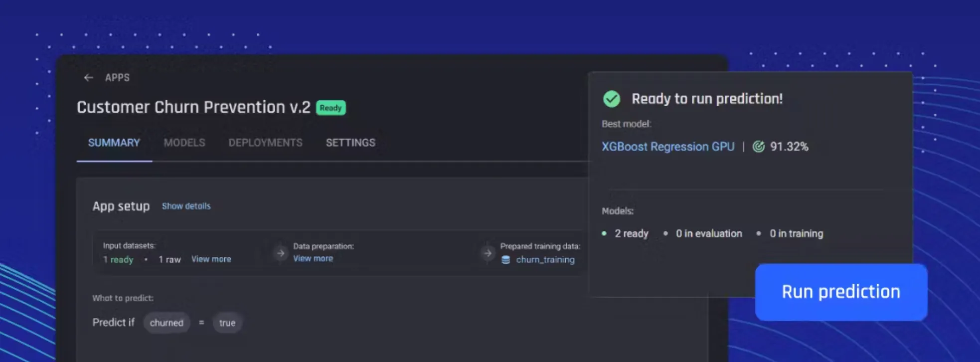Click the 91.32% accuracy value
This screenshot has width=980, height=362.
tap(789, 147)
